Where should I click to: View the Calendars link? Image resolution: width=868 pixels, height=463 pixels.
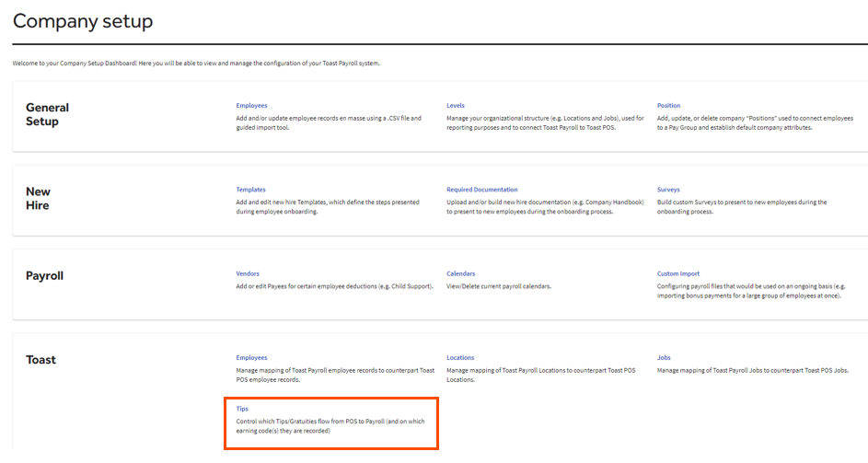[x=460, y=273]
